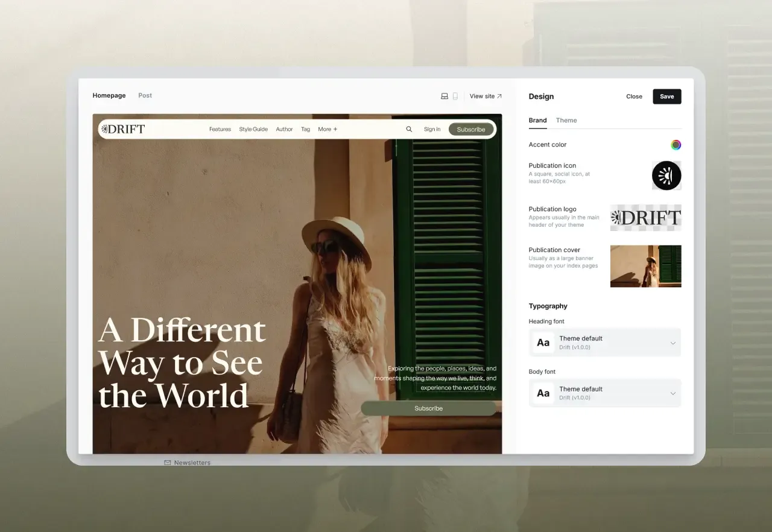
Task: Click the Publication cover image thumbnail
Action: 646,266
